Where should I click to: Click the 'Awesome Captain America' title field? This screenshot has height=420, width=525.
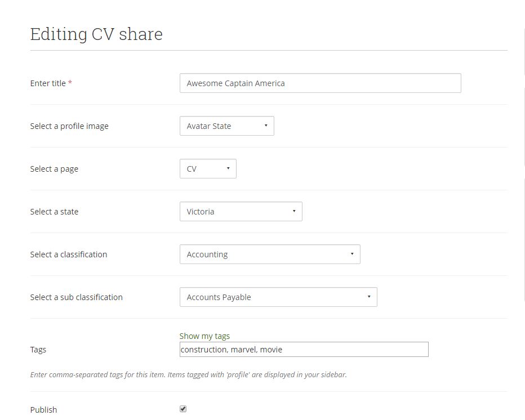pos(319,83)
